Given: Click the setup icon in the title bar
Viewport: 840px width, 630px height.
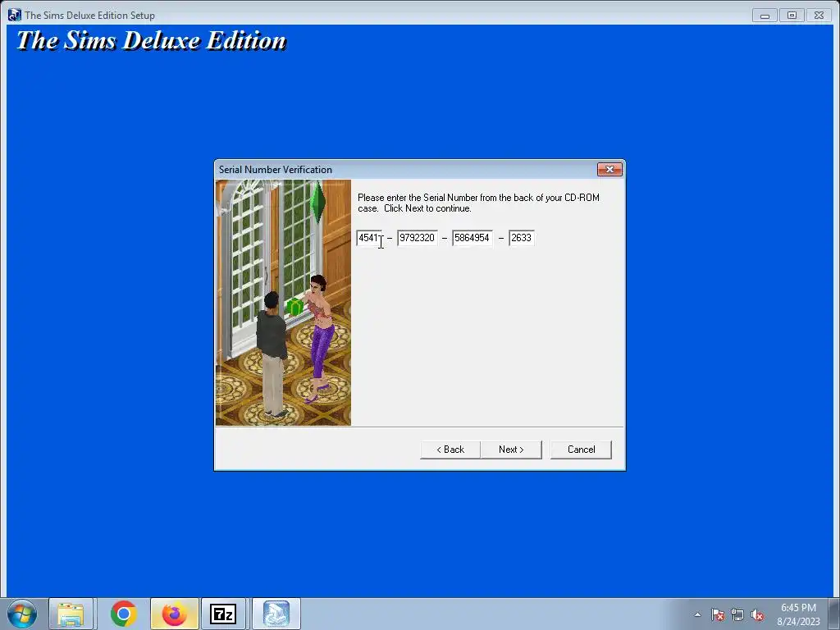Looking at the screenshot, I should 14,15.
